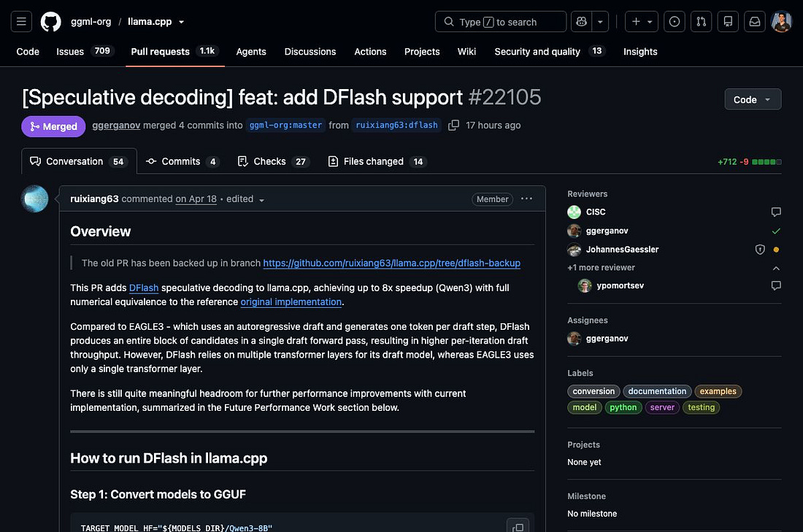
Task: Filter by examples label
Action: pos(718,391)
